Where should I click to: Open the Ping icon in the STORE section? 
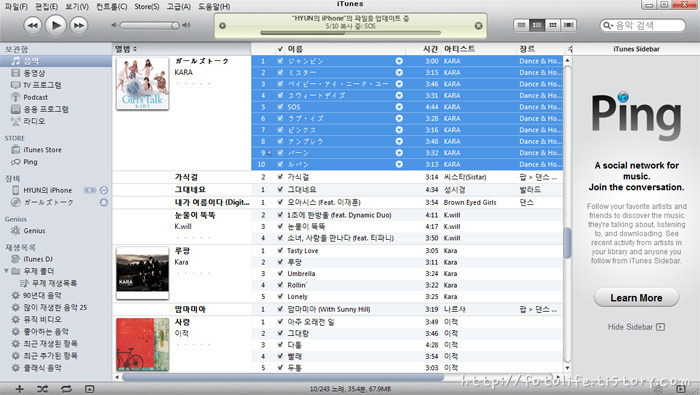(16, 162)
